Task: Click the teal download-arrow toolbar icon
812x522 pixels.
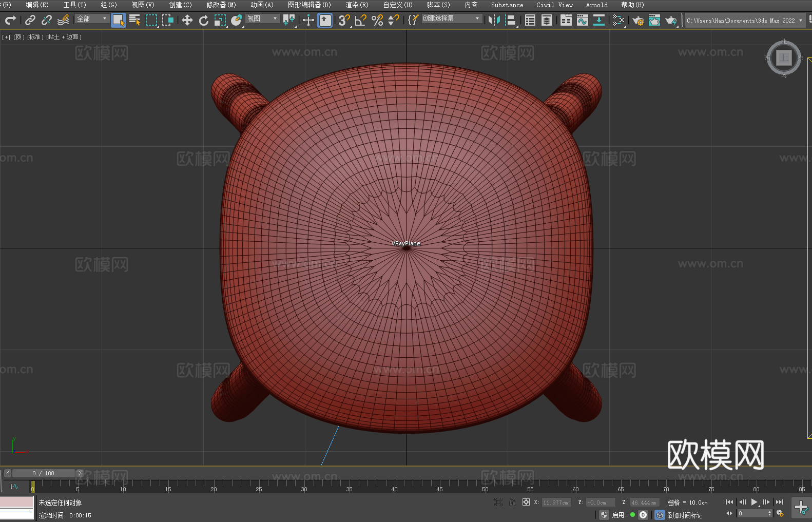Action: pyautogui.click(x=599, y=20)
